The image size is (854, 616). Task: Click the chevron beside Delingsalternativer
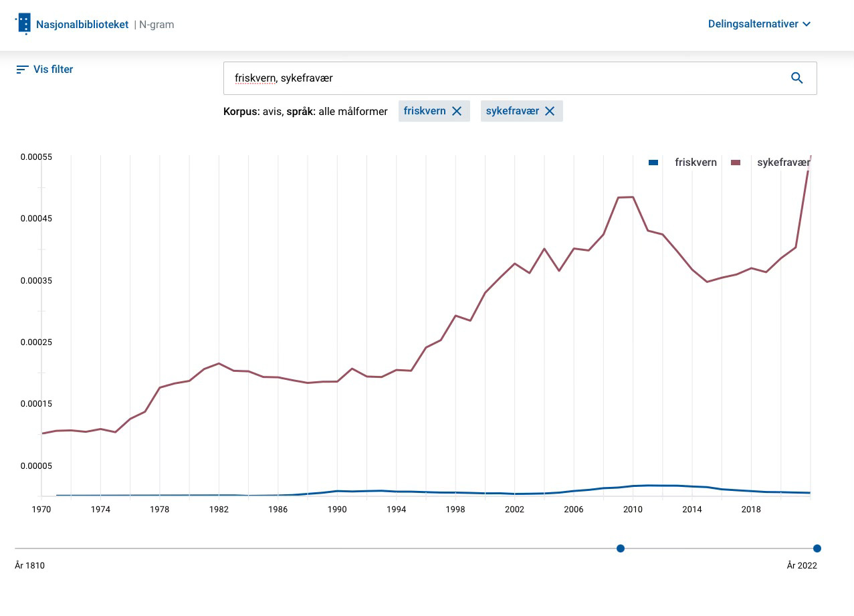pyautogui.click(x=807, y=24)
